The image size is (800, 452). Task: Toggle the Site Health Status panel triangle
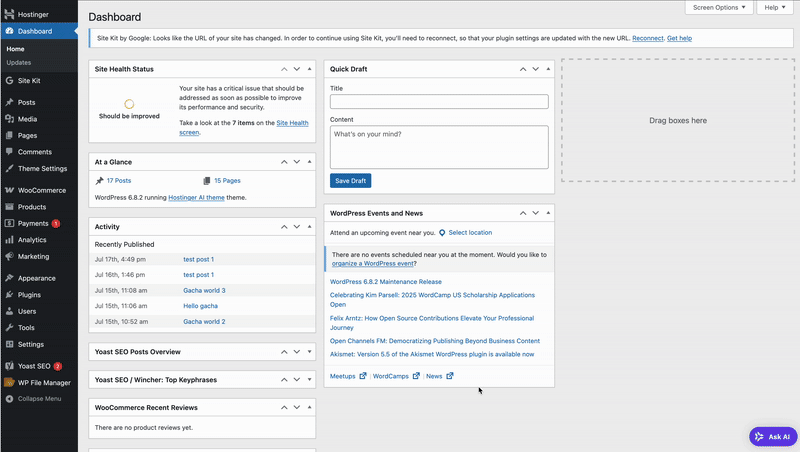[x=309, y=69]
